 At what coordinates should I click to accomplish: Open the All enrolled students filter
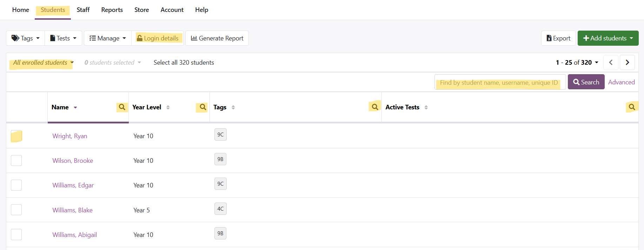click(x=43, y=63)
